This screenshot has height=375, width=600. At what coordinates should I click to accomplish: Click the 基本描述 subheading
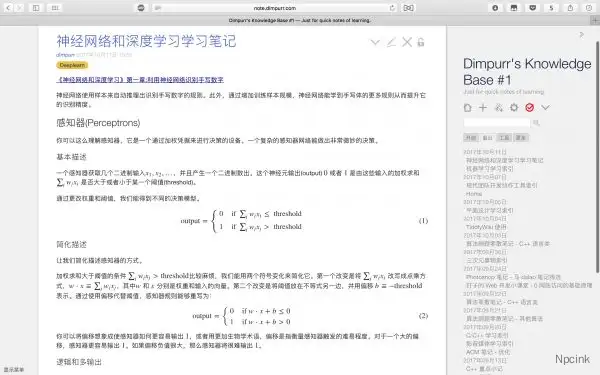[72, 157]
